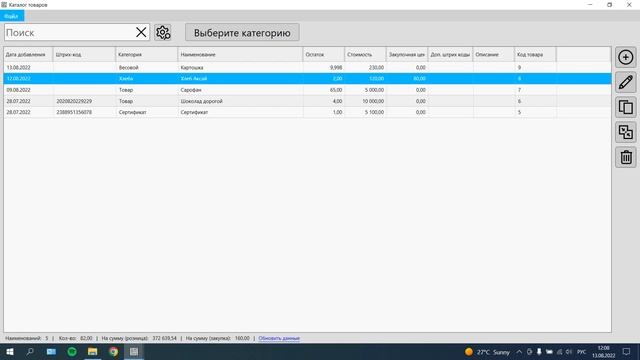Open Google Chrome from the taskbar
The height and width of the screenshot is (360, 640).
point(113,352)
